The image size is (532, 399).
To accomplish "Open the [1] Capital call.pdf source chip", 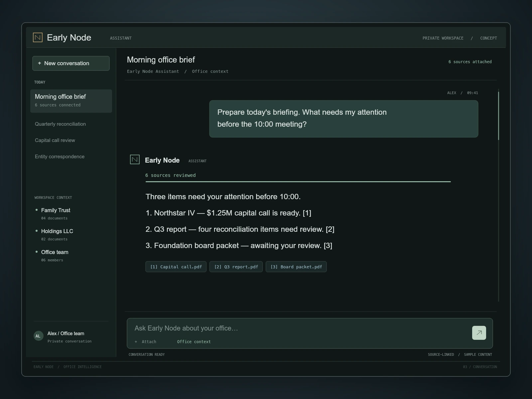I will 176,267.
